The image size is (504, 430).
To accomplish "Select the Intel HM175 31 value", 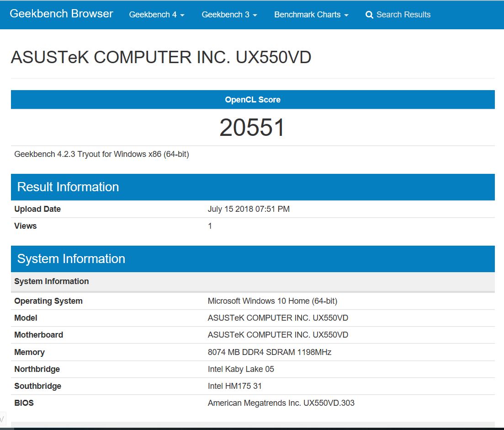I will 235,386.
